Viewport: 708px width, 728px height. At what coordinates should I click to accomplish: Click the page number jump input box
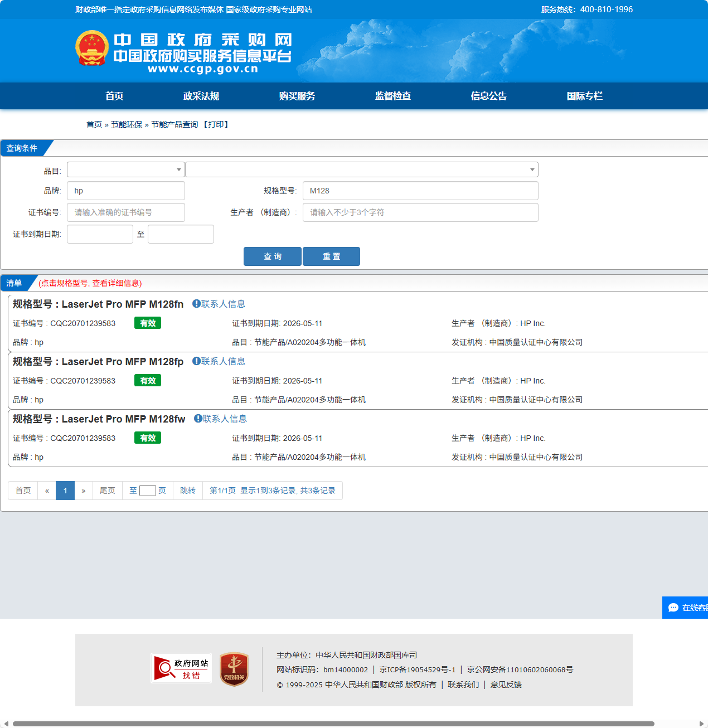pyautogui.click(x=148, y=491)
